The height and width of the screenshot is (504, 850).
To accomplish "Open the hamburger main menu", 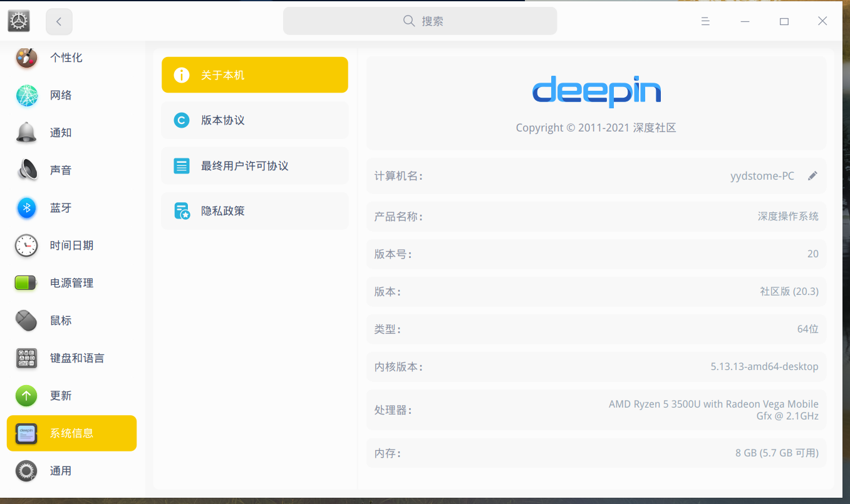I will tap(705, 21).
